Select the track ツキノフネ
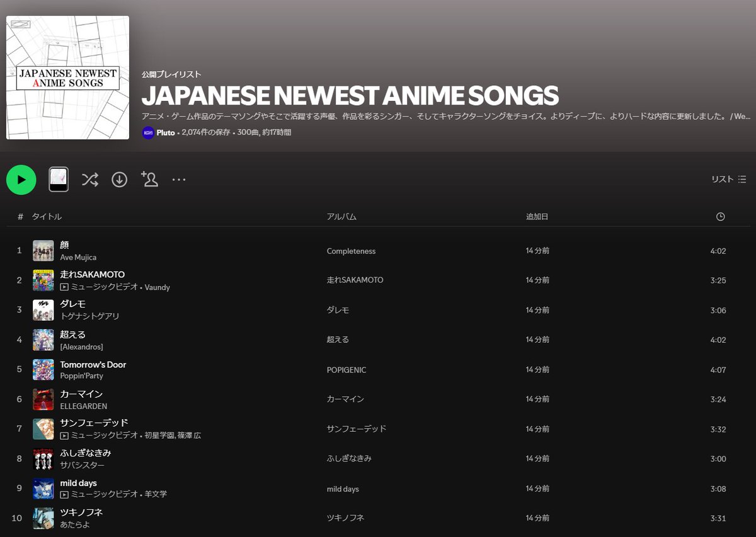The image size is (756, 537). pos(81,512)
